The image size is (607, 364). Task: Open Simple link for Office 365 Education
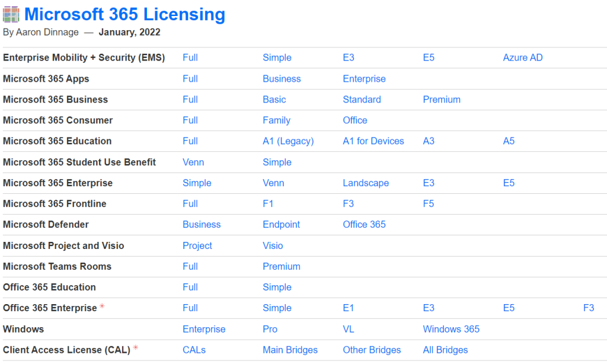pyautogui.click(x=277, y=288)
